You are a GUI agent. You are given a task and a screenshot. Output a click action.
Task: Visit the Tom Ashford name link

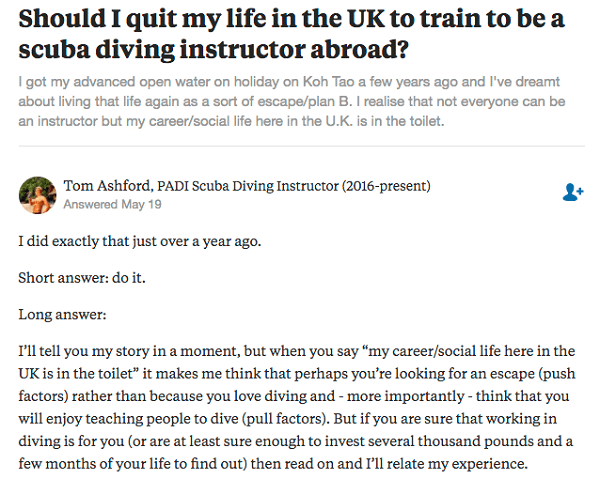[107, 186]
